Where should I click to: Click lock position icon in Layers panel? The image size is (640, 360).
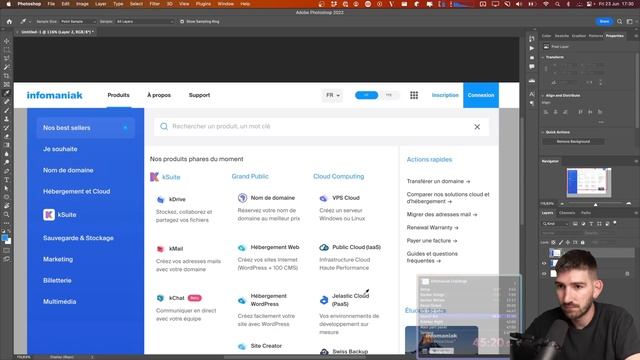(x=568, y=242)
